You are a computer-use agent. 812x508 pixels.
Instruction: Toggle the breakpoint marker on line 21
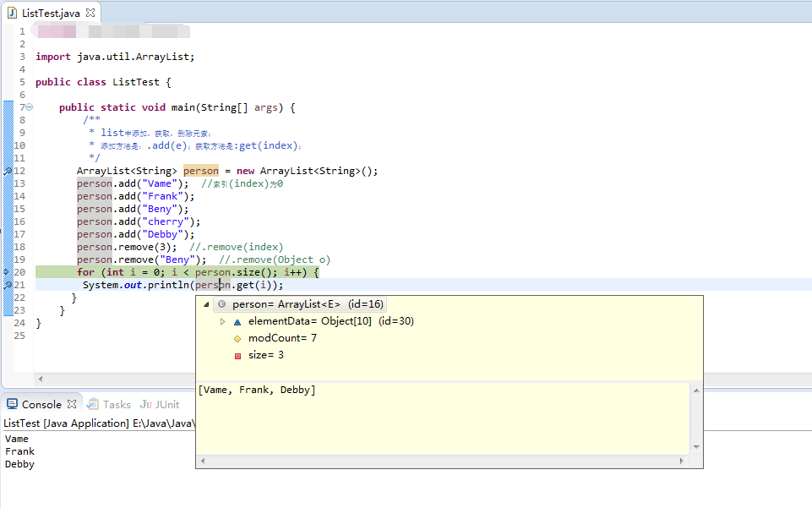click(8, 285)
